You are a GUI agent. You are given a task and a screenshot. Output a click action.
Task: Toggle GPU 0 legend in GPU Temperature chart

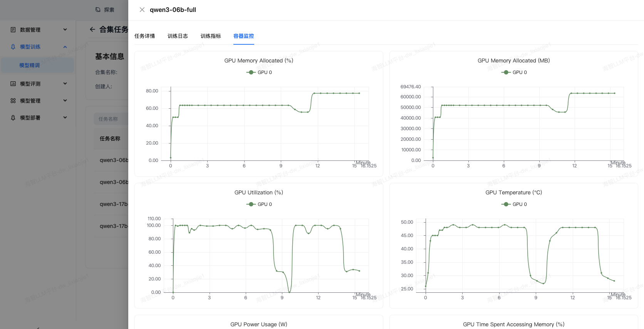point(514,204)
